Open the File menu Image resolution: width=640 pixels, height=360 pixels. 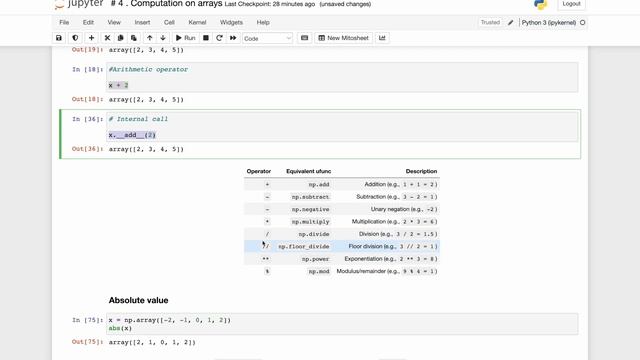[64, 22]
